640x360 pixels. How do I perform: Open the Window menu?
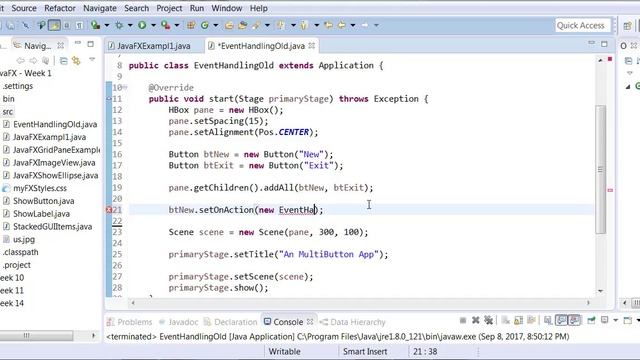(x=227, y=8)
